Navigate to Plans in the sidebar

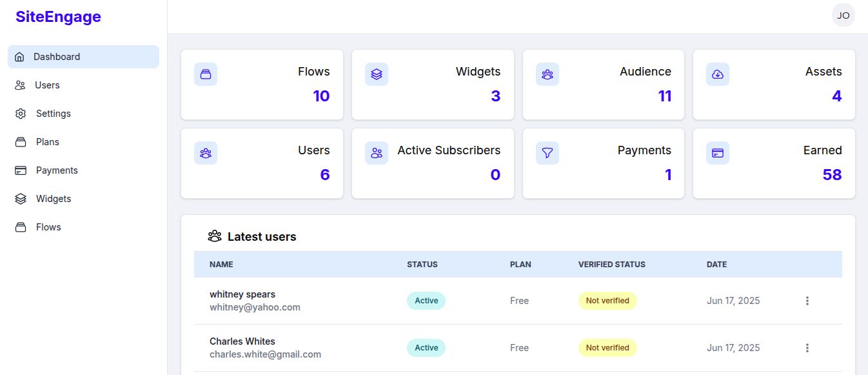47,142
